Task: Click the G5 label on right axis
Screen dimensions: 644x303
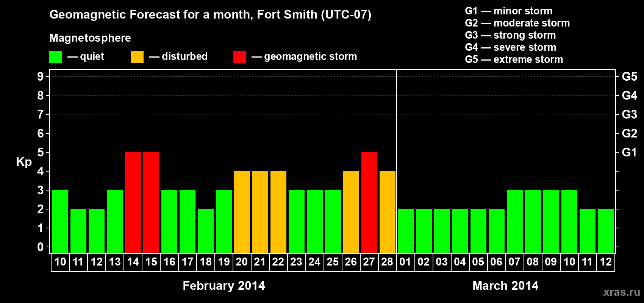Action: pyautogui.click(x=630, y=77)
